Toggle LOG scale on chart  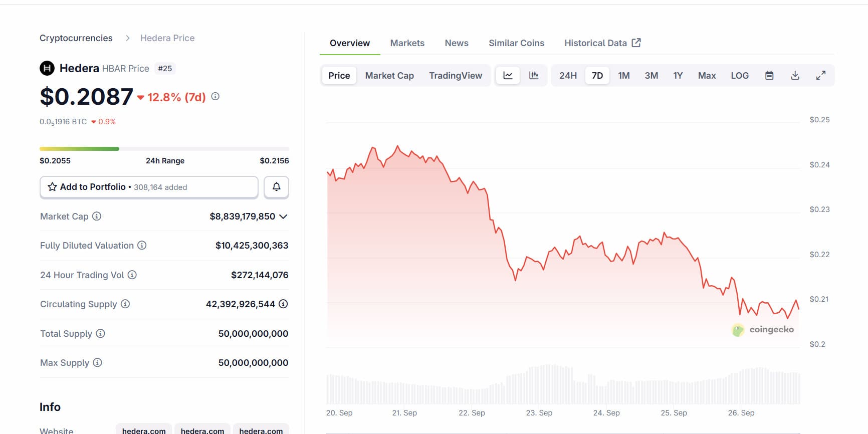point(740,76)
